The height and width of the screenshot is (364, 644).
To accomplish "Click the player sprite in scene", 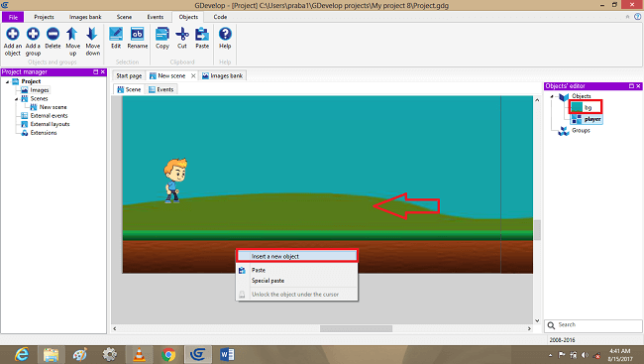I will pyautogui.click(x=175, y=181).
